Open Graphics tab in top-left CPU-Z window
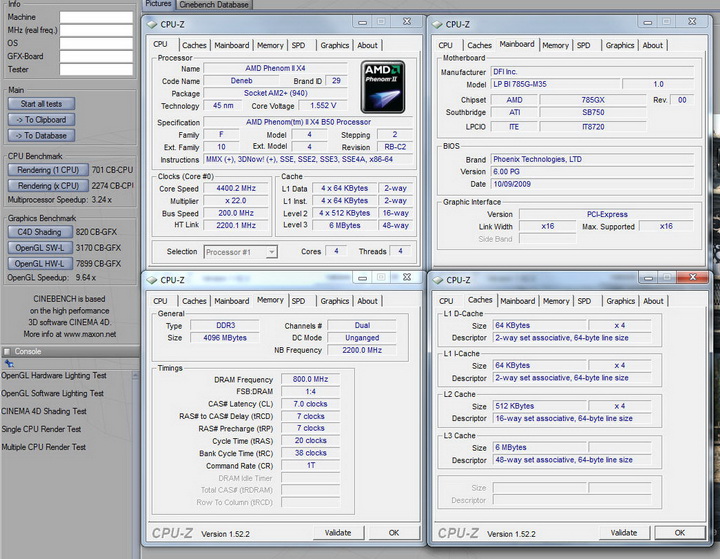The image size is (720, 559). (335, 45)
